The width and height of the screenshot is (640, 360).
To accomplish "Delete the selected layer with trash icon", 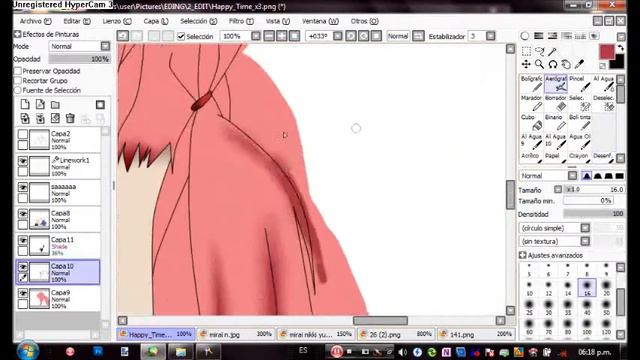I will tap(70, 118).
